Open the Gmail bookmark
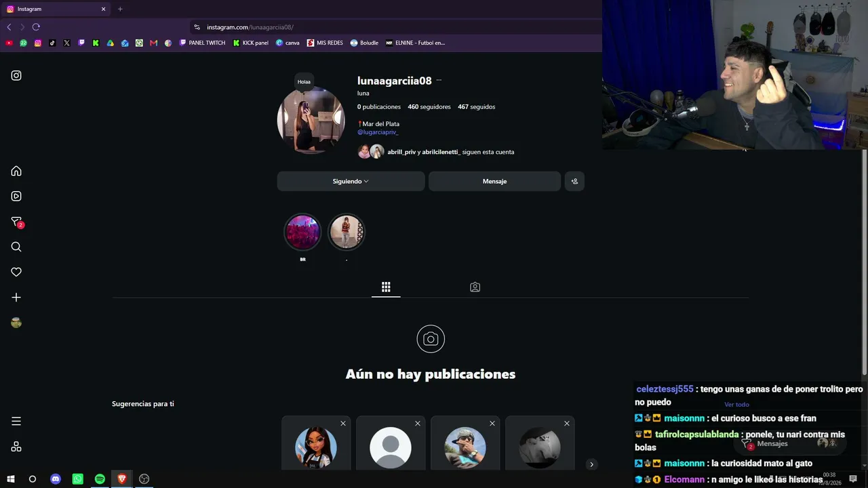The image size is (868, 488). tap(153, 43)
